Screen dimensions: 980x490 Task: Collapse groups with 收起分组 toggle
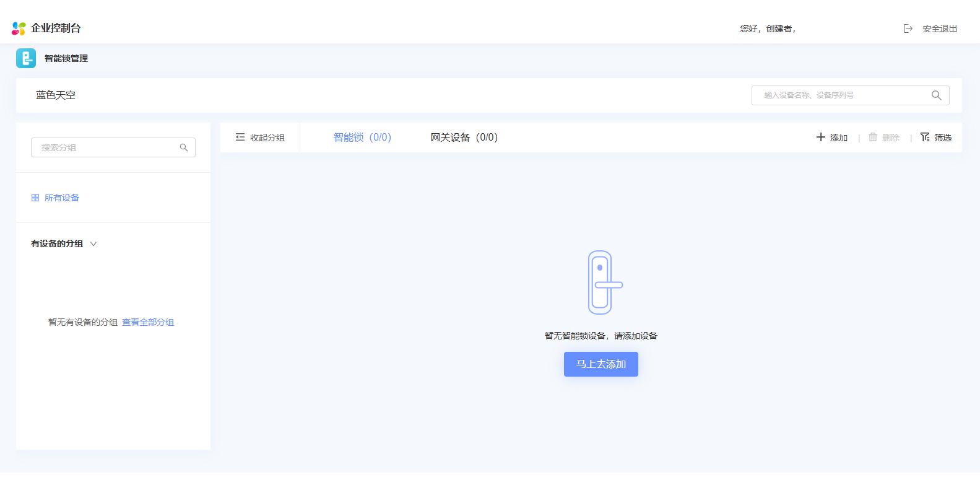click(x=260, y=138)
